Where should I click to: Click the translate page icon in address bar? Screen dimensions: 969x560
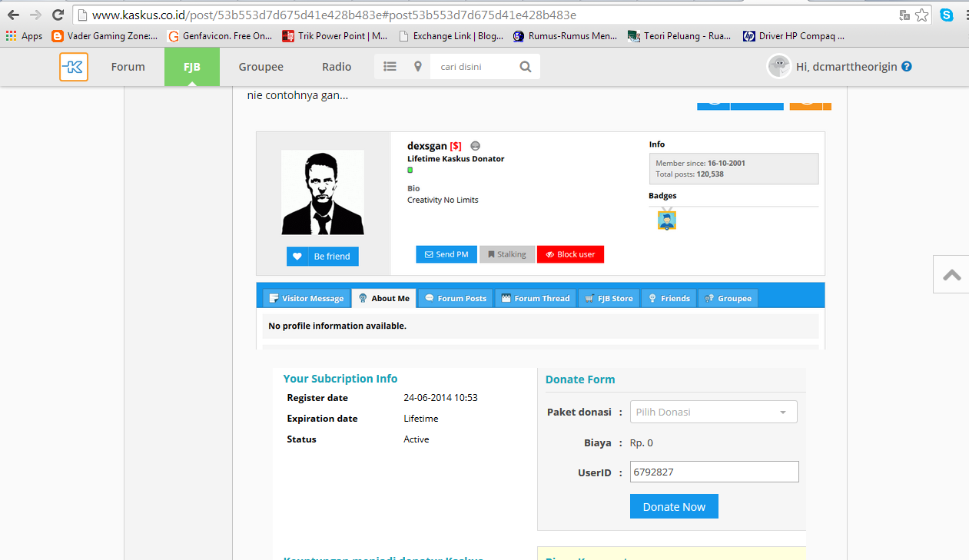click(x=904, y=15)
